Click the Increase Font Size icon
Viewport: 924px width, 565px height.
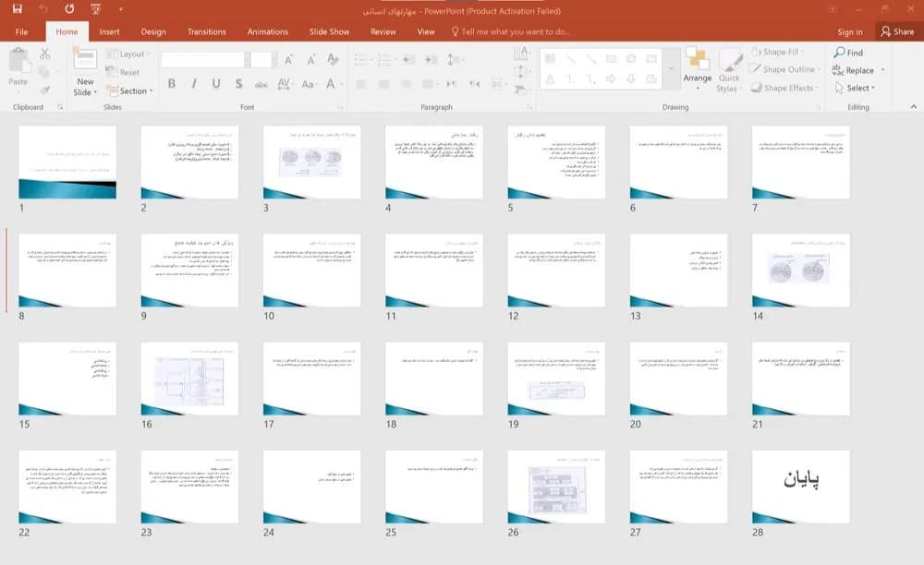pos(288,59)
